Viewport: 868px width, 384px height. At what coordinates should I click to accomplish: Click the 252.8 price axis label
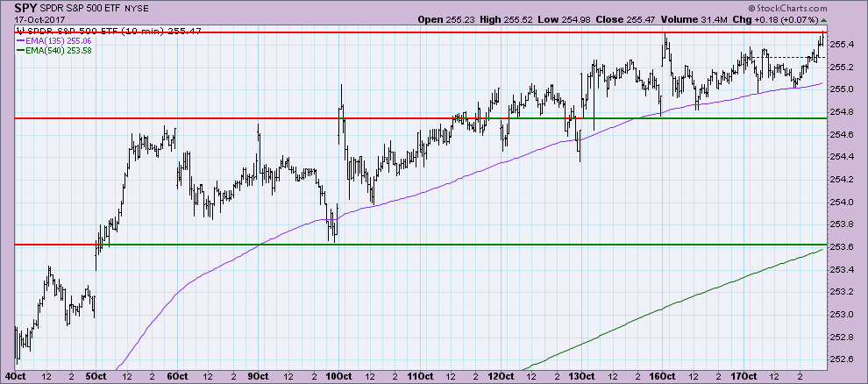coord(843,337)
